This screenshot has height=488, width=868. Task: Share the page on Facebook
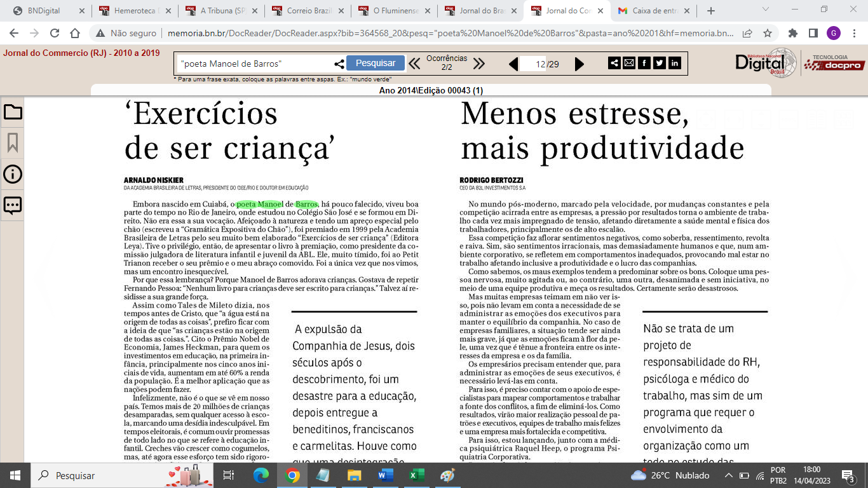[644, 63]
